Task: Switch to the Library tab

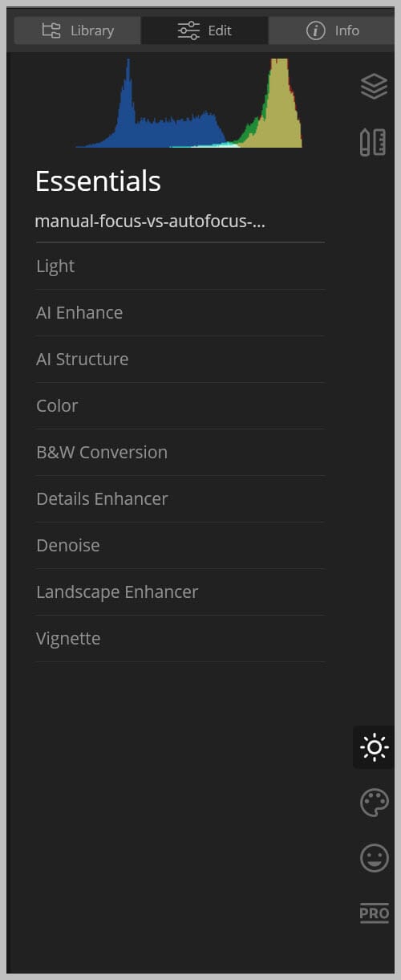Action: pos(78,30)
